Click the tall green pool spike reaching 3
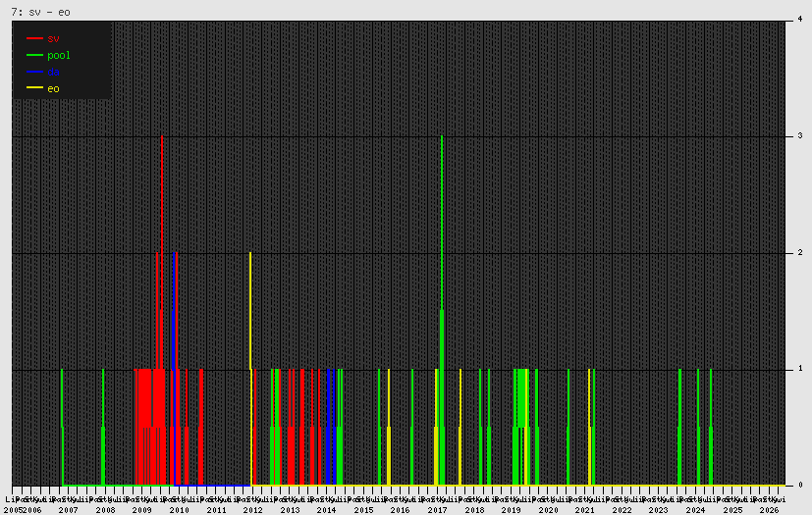812x515 pixels. click(x=442, y=311)
